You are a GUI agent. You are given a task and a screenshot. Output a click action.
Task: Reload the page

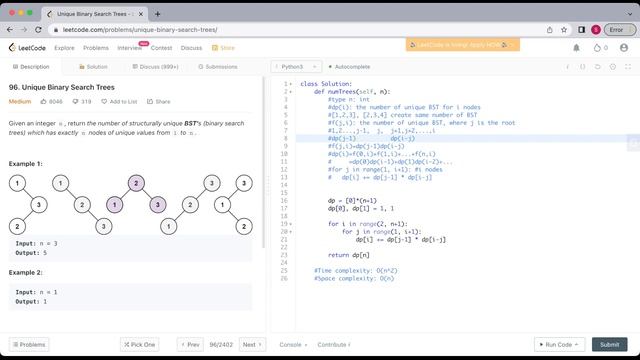38,30
